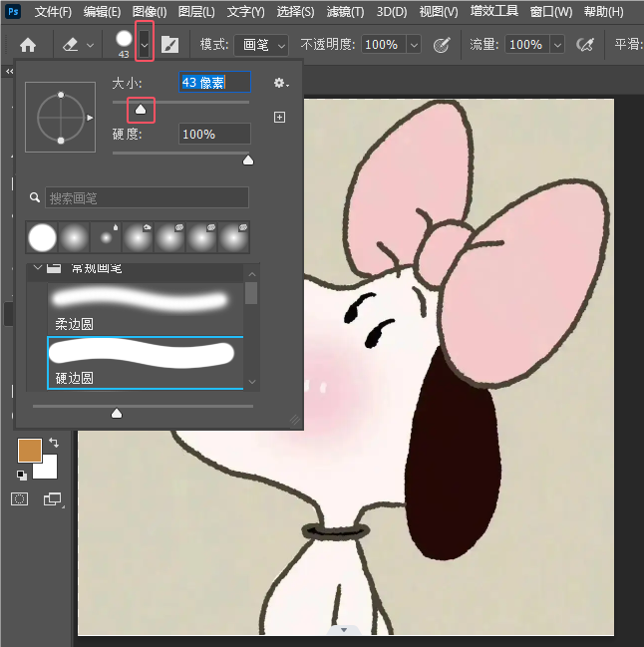Collapse the 常规画笔 brush folder
Viewport: 644px width, 647px height.
pos(38,268)
